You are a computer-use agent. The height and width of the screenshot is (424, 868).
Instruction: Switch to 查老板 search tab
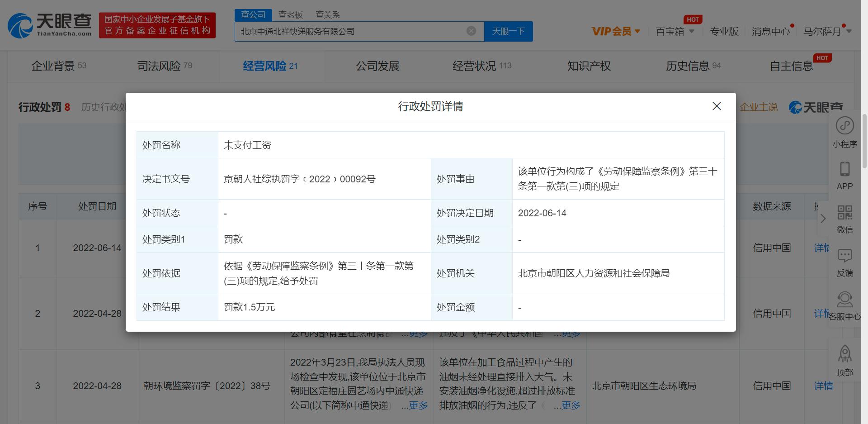pos(290,15)
